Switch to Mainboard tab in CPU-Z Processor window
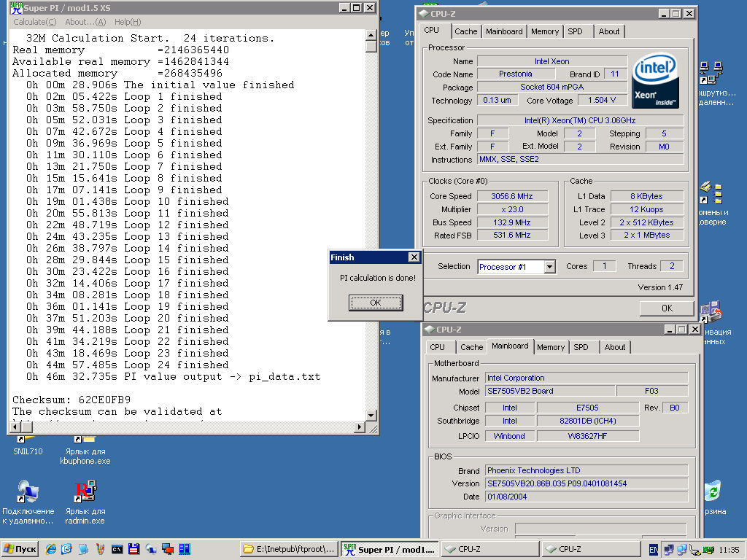 [x=504, y=31]
